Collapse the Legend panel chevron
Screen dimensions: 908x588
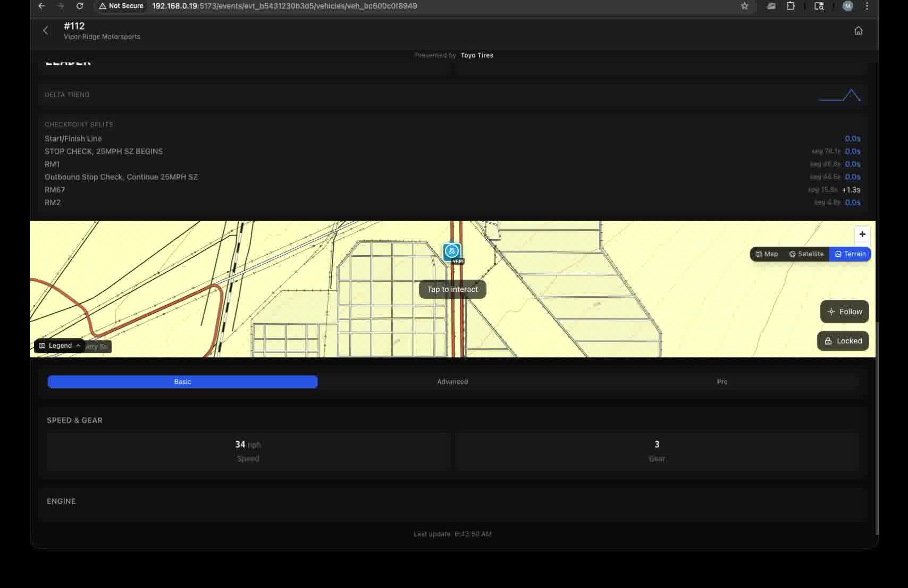point(78,345)
